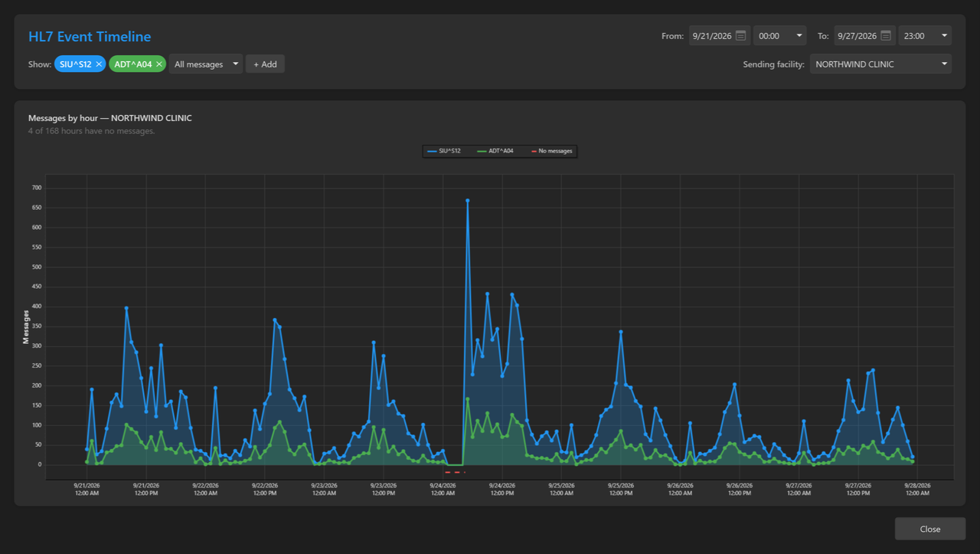This screenshot has height=554, width=980.
Task: Open the From date calendar picker
Action: (740, 35)
